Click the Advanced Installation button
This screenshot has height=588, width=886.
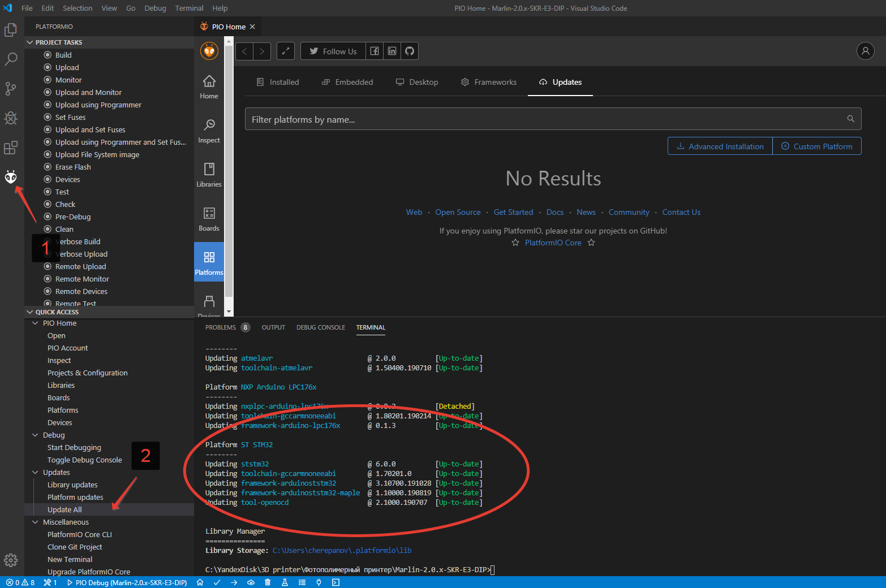pyautogui.click(x=720, y=146)
